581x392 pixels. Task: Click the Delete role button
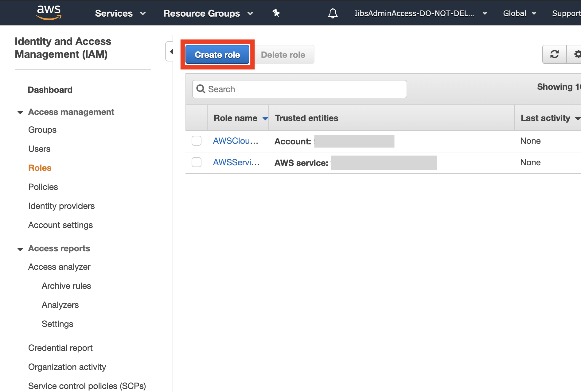(x=283, y=54)
